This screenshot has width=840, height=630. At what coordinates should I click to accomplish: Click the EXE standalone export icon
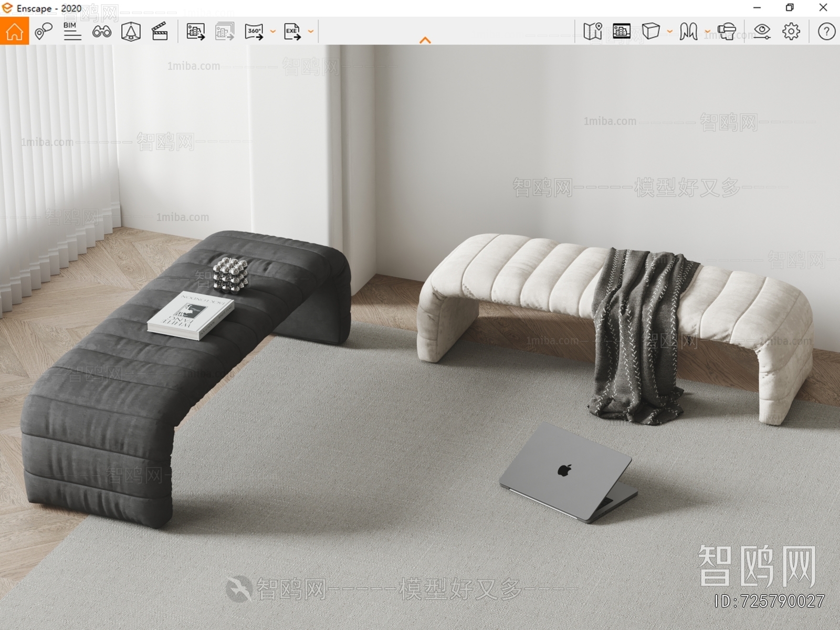(x=292, y=31)
